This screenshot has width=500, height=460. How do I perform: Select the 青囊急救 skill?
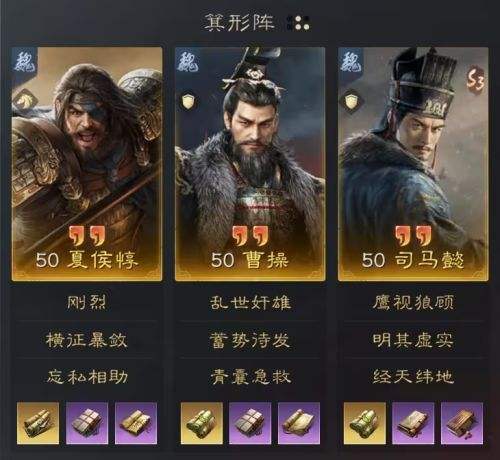click(x=250, y=377)
